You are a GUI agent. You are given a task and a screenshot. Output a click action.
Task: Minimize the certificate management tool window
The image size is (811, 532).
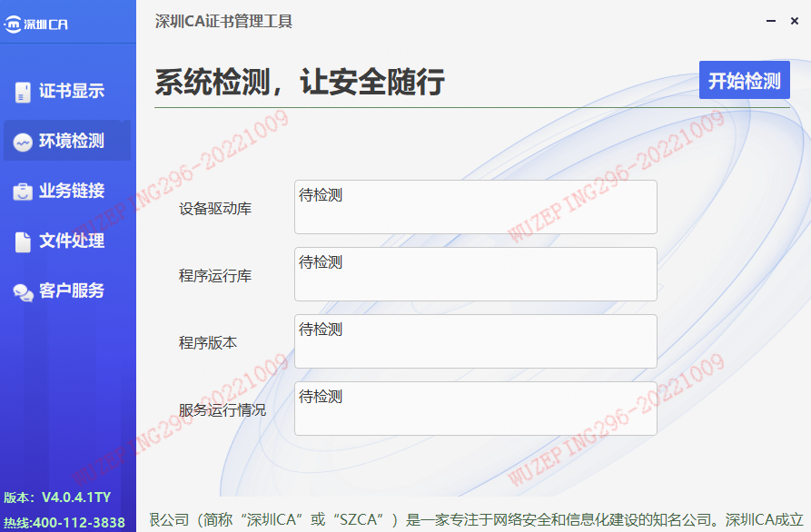point(770,21)
